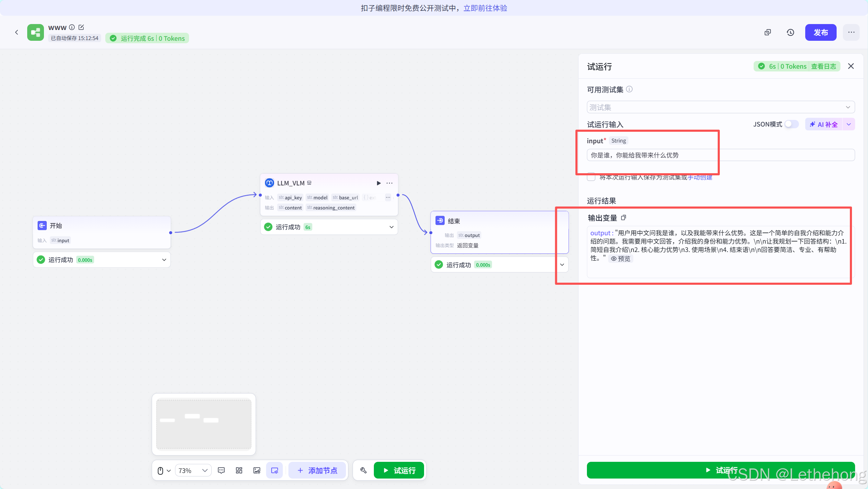Click the duplicate workflow icon in header
868x489 pixels.
768,32
